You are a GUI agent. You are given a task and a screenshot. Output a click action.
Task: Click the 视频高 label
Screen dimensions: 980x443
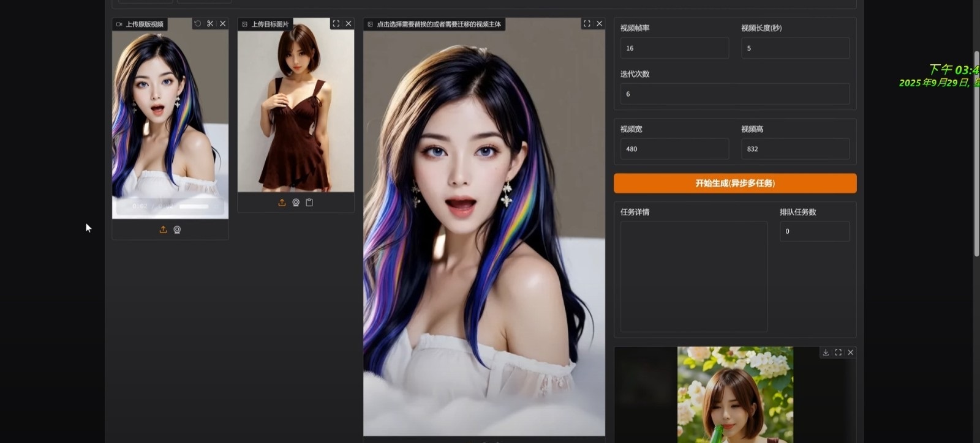click(752, 129)
